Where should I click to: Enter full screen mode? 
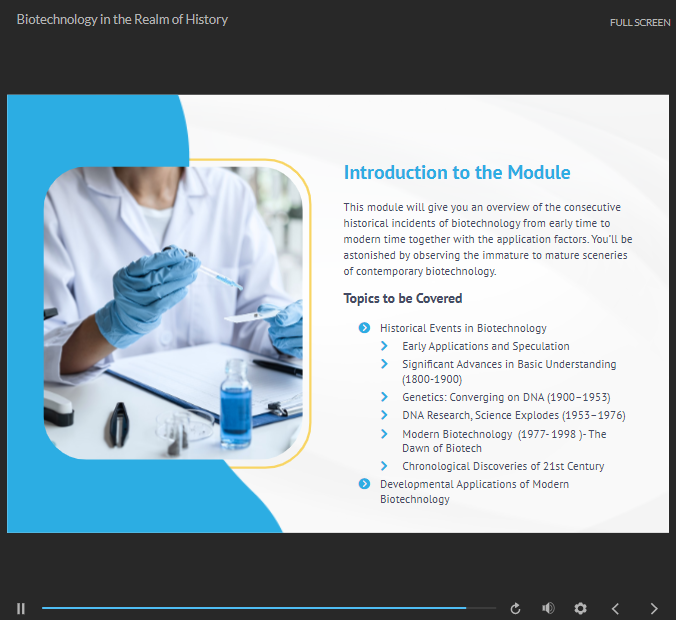pos(640,22)
